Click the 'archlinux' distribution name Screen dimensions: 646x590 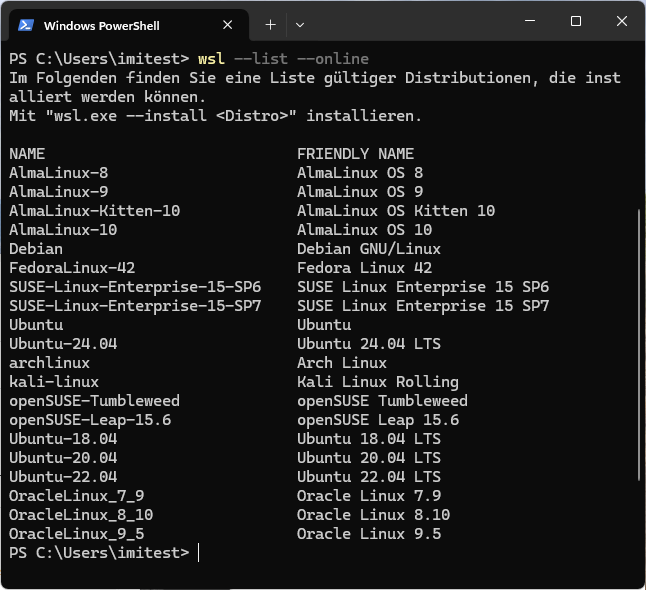tap(49, 363)
